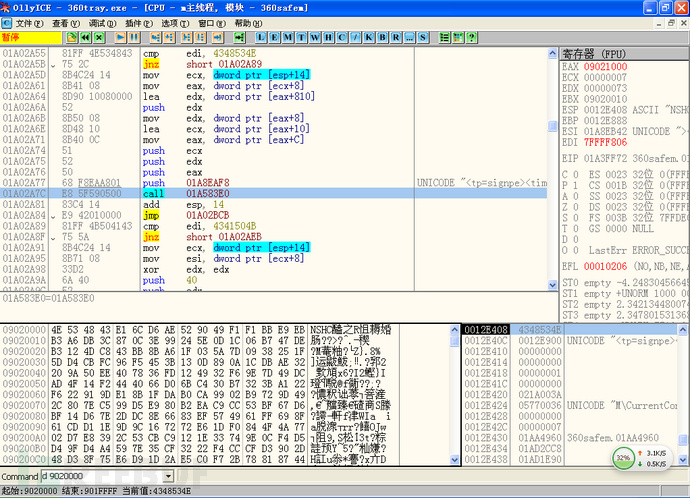The height and width of the screenshot is (498, 690).
Task: Open Threads window with the T button
Action: point(301,37)
